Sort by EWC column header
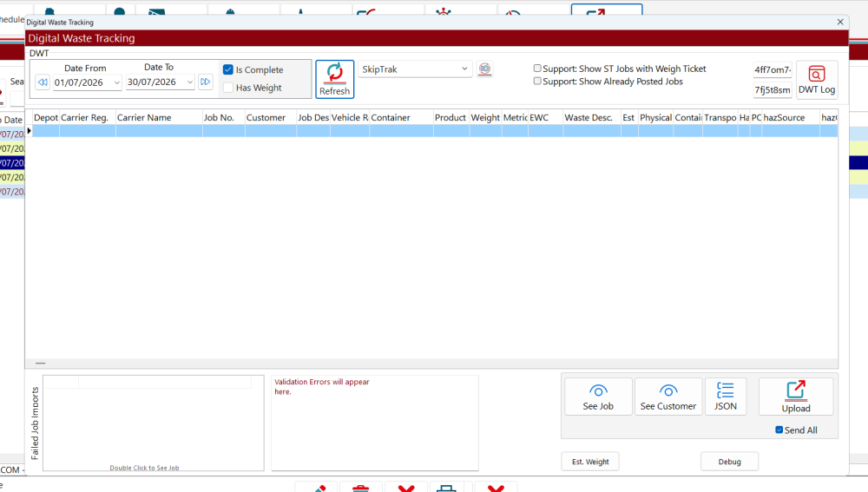 (545, 117)
